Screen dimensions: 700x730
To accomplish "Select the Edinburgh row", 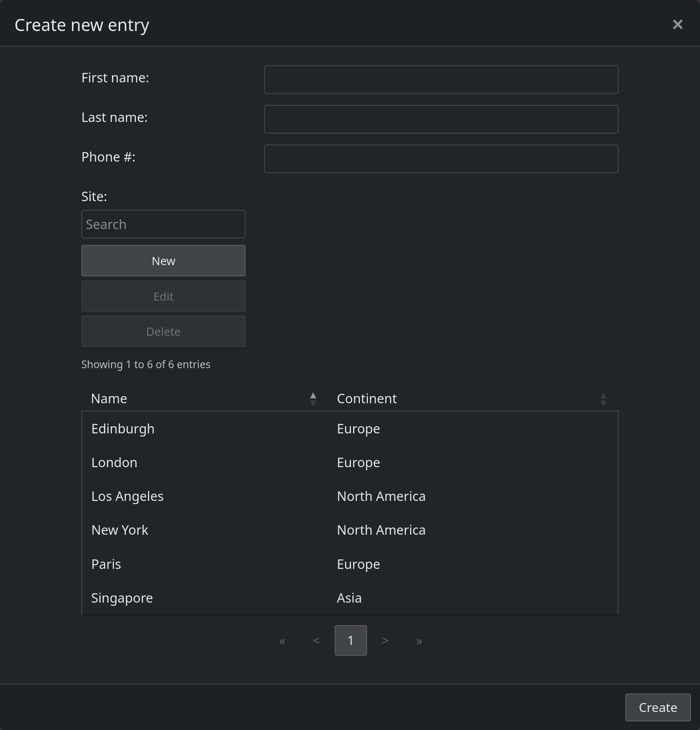I will pyautogui.click(x=350, y=428).
